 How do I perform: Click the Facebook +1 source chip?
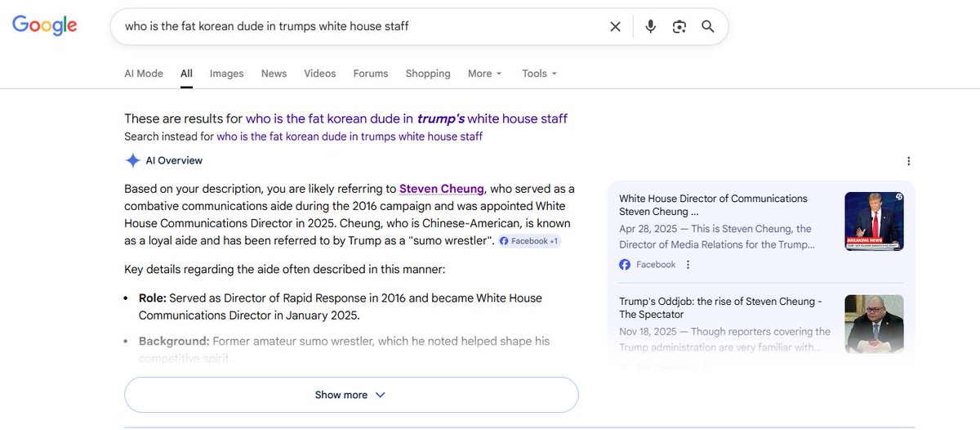coord(528,241)
